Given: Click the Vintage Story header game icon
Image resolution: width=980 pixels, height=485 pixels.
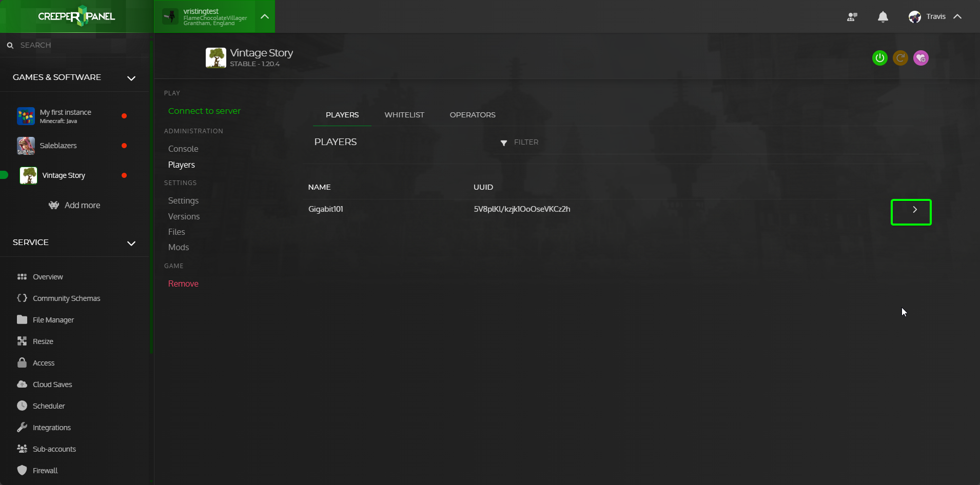Looking at the screenshot, I should [x=216, y=58].
